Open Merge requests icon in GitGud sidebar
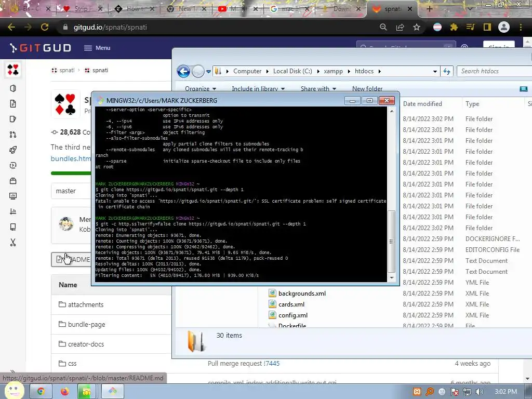Screen dimensions: 532x399 pyautogui.click(x=13, y=135)
